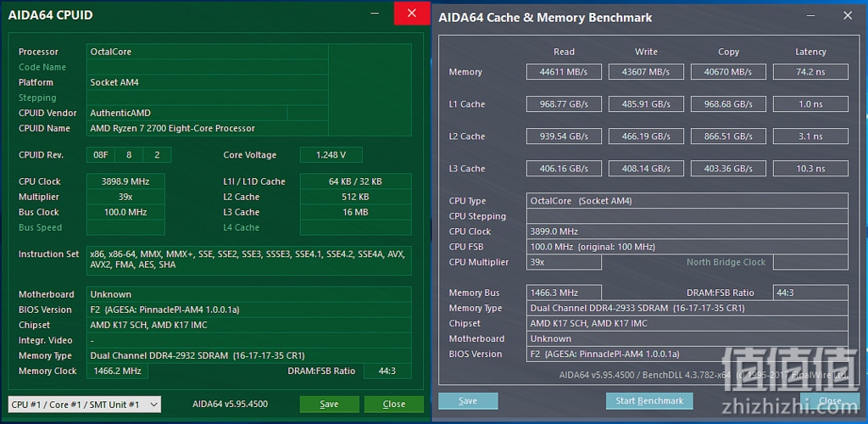Screen dimensions: 868x424
Task: Select Dual Channel DDR4-2933 SDRAM memory type
Action: 687,309
